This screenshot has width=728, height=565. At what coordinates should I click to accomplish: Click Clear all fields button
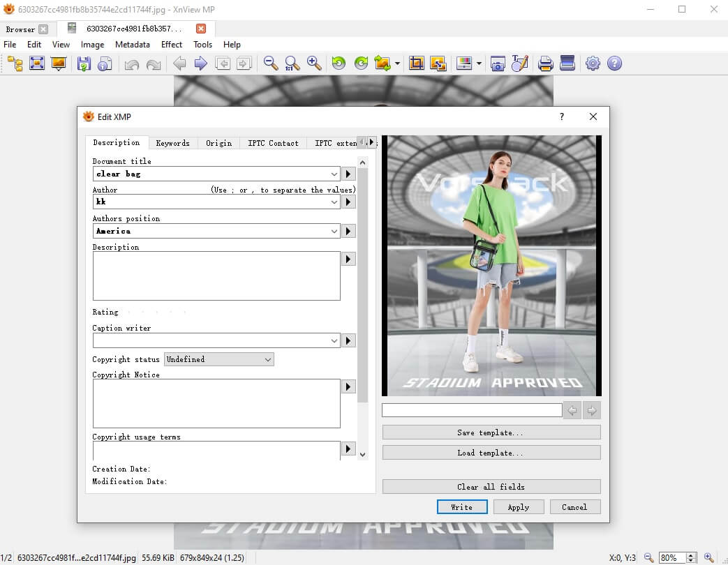tap(491, 487)
